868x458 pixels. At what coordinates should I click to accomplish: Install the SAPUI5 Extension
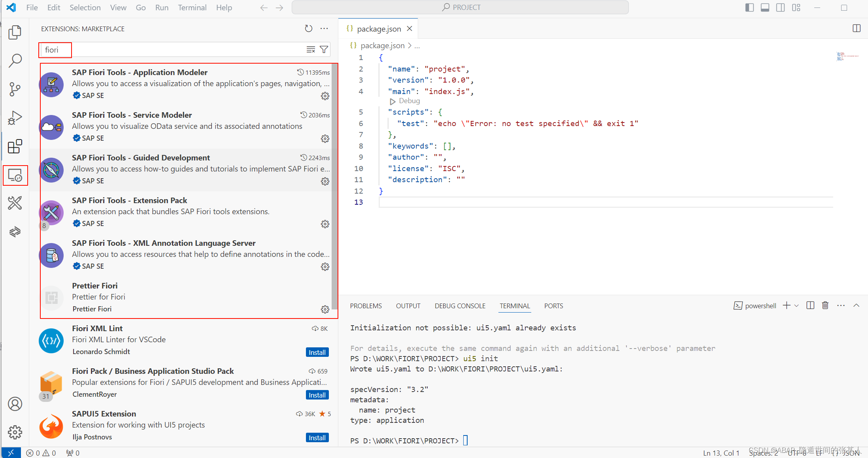coord(317,437)
